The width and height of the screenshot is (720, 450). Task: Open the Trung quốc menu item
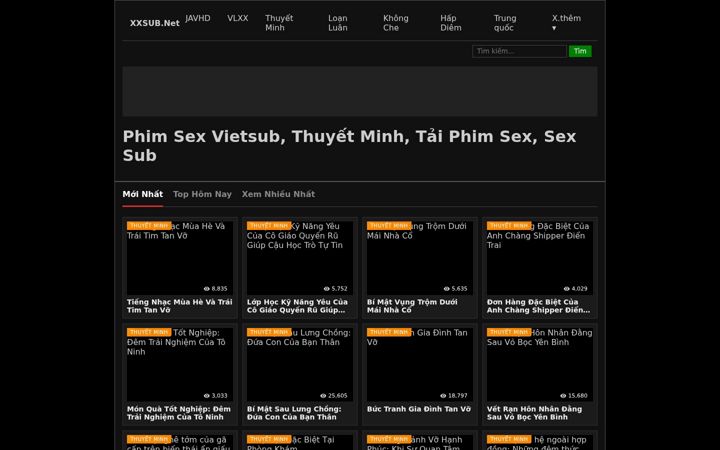tap(505, 23)
